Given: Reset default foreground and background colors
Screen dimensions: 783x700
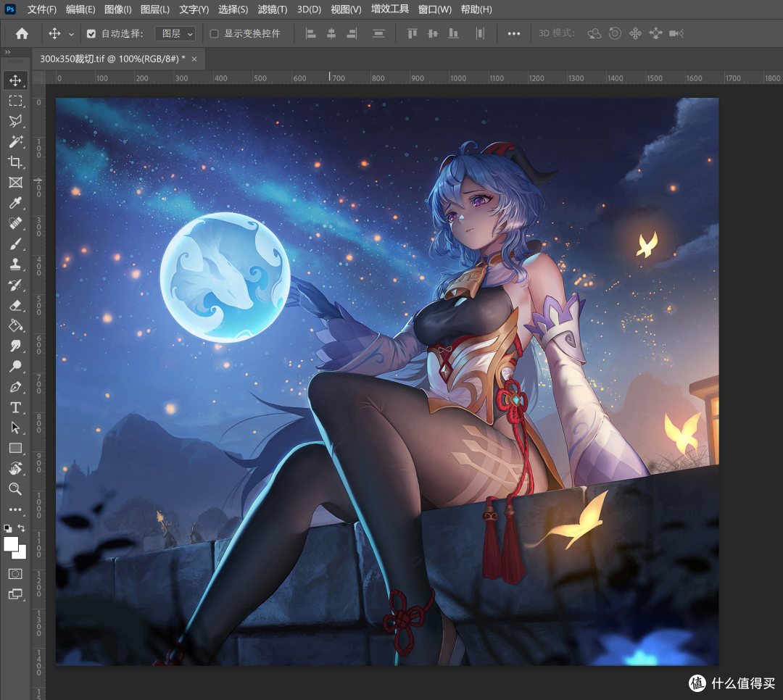Looking at the screenshot, I should click(7, 528).
